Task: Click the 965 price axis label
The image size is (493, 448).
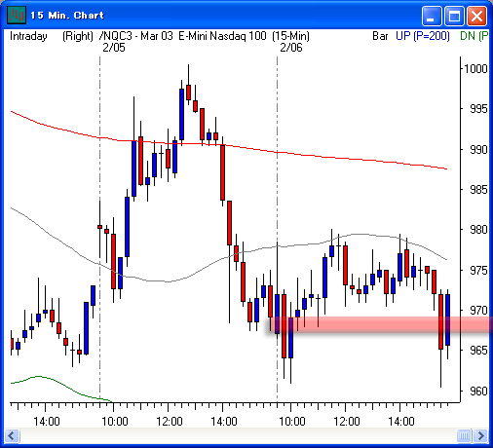Action: coord(478,351)
